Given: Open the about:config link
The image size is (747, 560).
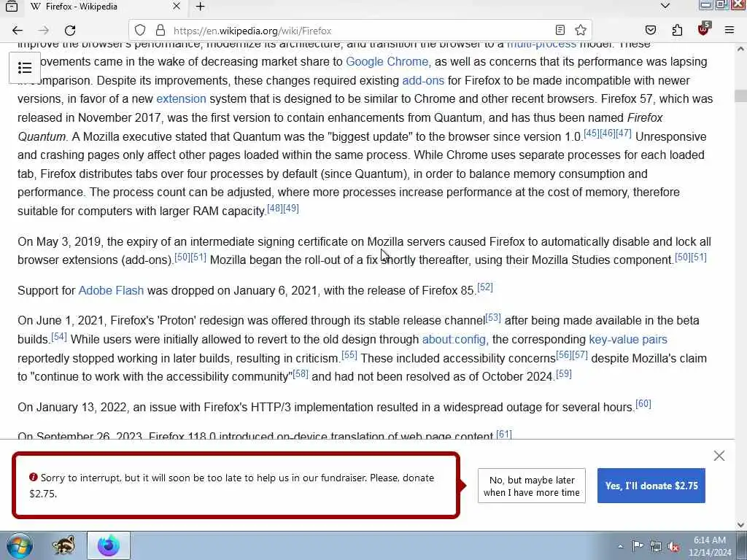Looking at the screenshot, I should pos(454,340).
